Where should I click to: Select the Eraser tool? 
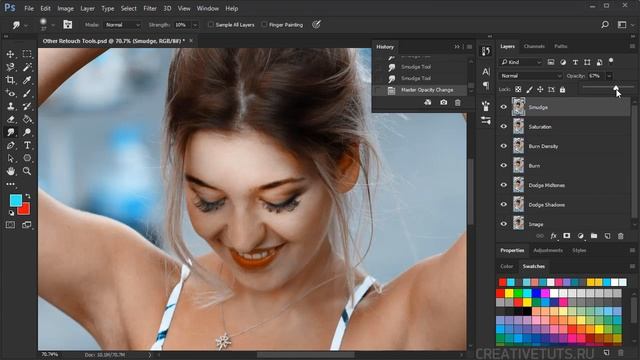tap(11, 119)
